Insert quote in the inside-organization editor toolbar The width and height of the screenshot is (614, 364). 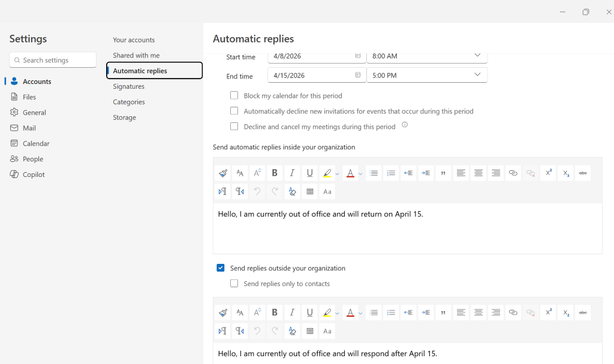(x=443, y=173)
